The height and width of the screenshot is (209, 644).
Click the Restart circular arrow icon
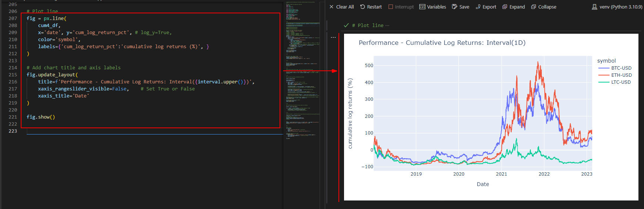(x=363, y=7)
